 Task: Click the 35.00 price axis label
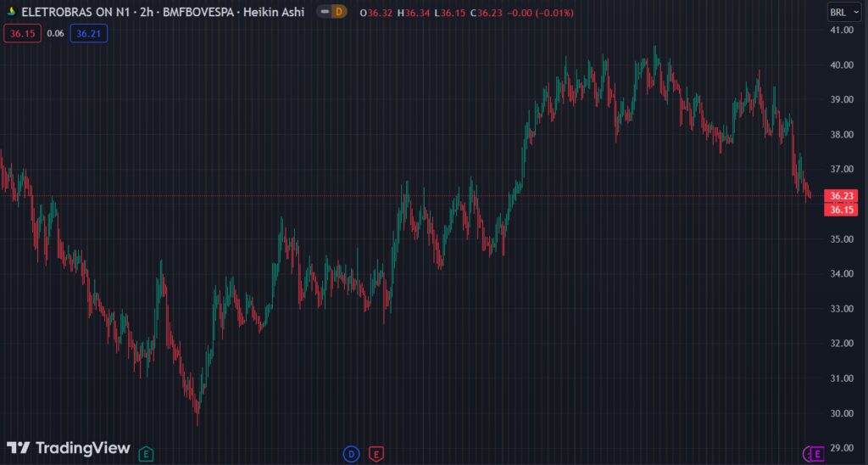click(842, 239)
